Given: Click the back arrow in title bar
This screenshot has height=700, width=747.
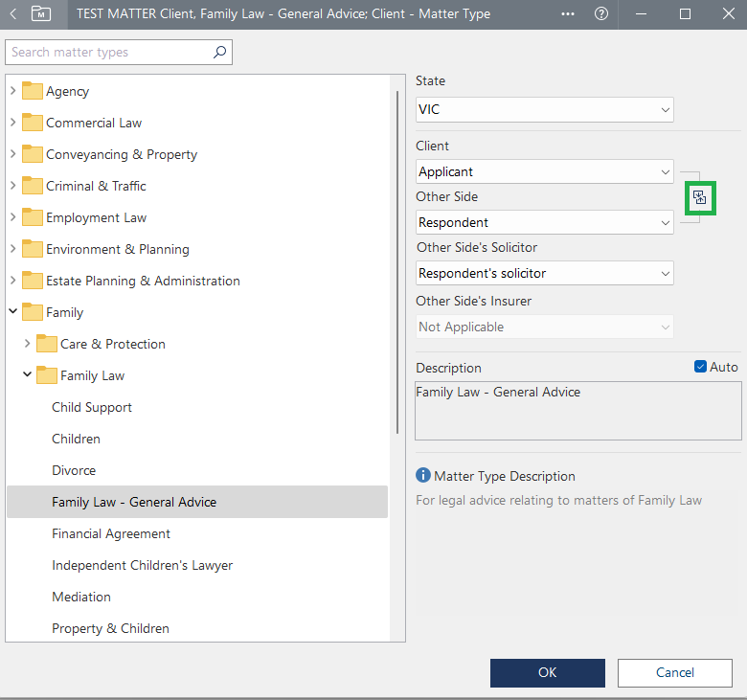Looking at the screenshot, I should pos(13,14).
